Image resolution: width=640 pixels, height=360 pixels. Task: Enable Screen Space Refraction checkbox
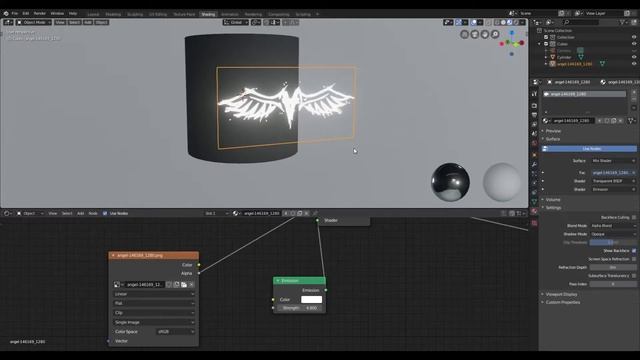coord(634,259)
